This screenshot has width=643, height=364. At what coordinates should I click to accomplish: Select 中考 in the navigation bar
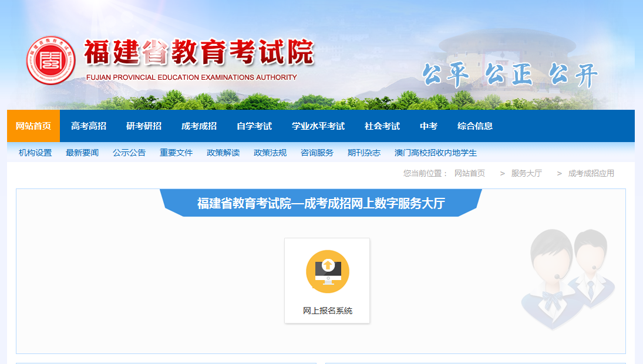tap(429, 126)
